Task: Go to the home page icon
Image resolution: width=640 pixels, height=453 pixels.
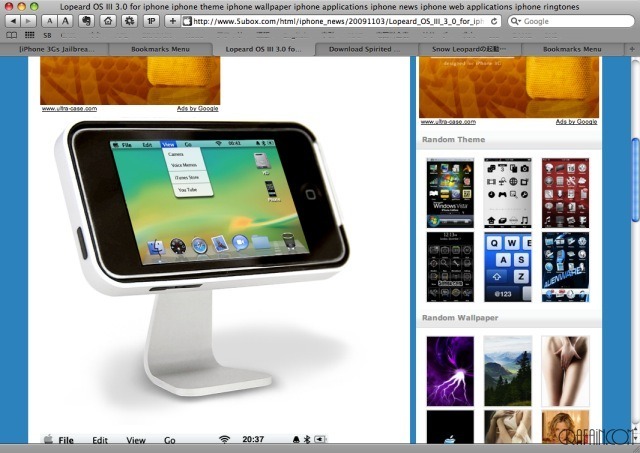Action: [108, 21]
